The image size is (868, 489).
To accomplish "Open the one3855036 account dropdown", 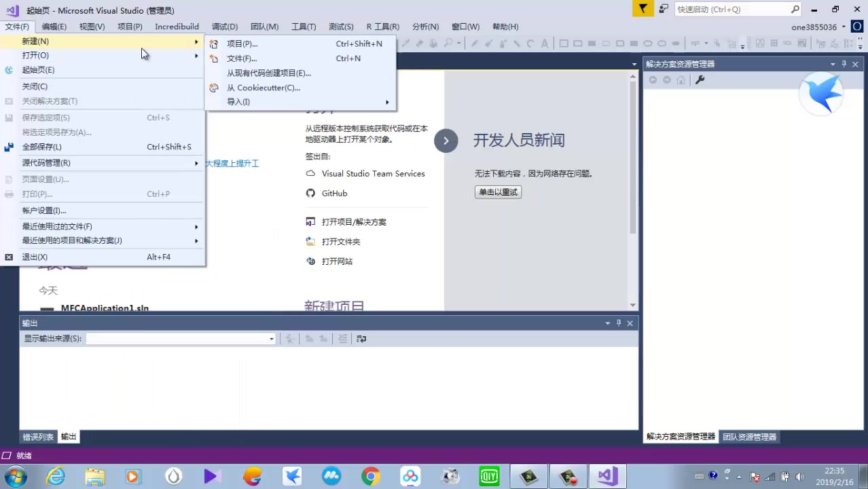I will point(818,27).
